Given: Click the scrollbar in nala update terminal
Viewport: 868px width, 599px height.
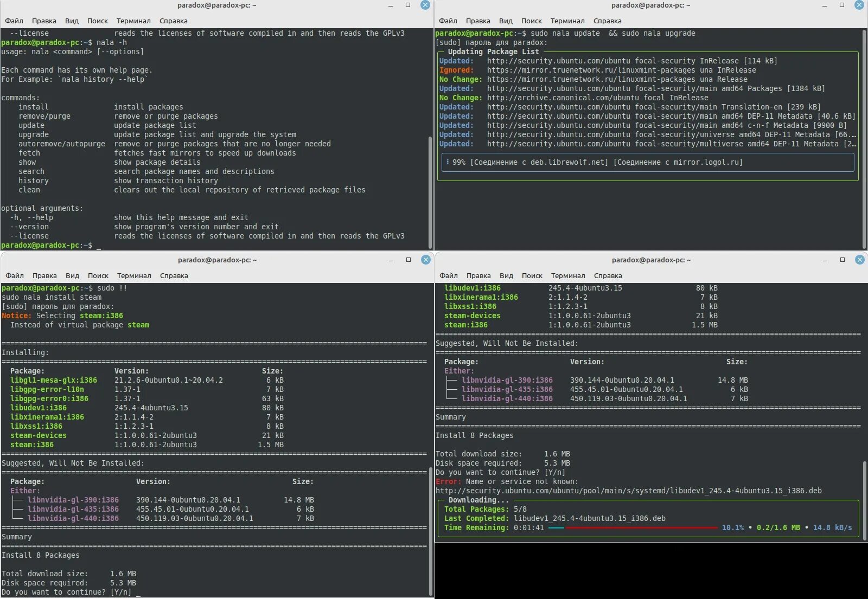Looking at the screenshot, I should pos(864,139).
